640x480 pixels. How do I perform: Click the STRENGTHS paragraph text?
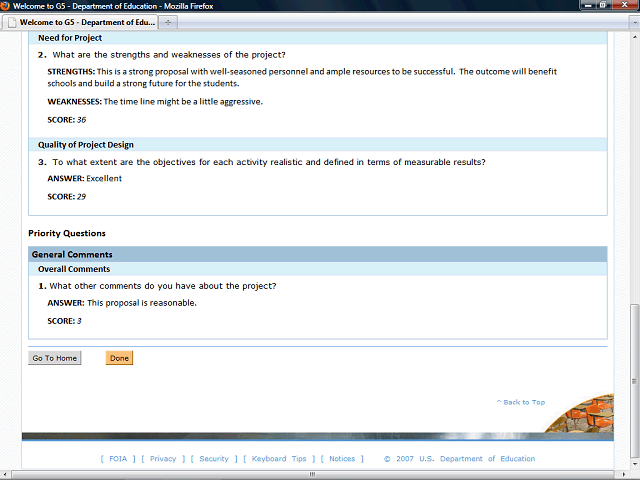302,78
